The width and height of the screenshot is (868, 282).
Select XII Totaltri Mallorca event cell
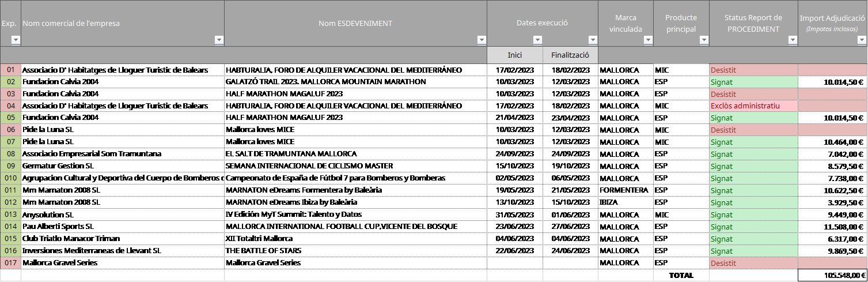tap(355, 238)
